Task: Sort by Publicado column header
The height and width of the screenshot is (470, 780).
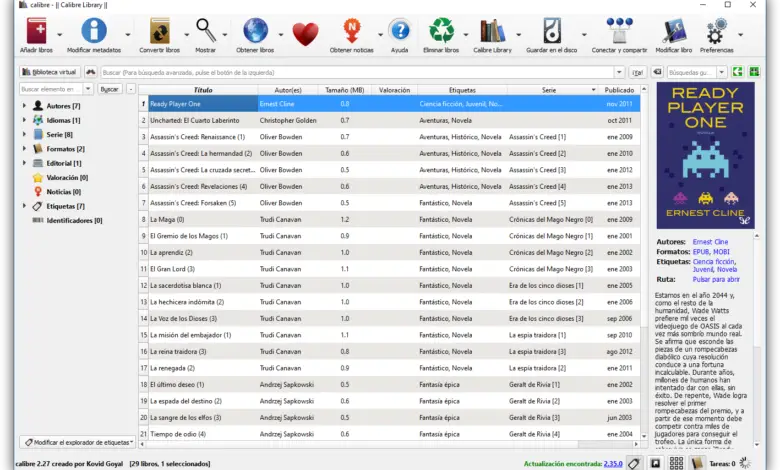Action: tap(619, 90)
